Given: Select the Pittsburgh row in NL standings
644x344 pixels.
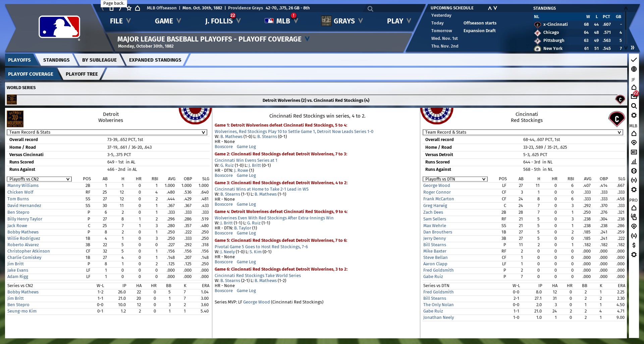Looking at the screenshot, I should coord(578,41).
